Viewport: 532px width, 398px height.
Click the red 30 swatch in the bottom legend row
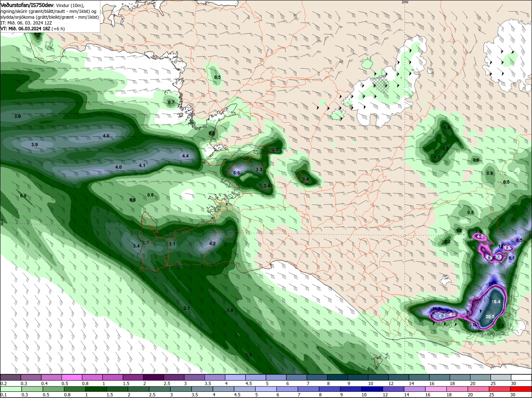point(522,389)
